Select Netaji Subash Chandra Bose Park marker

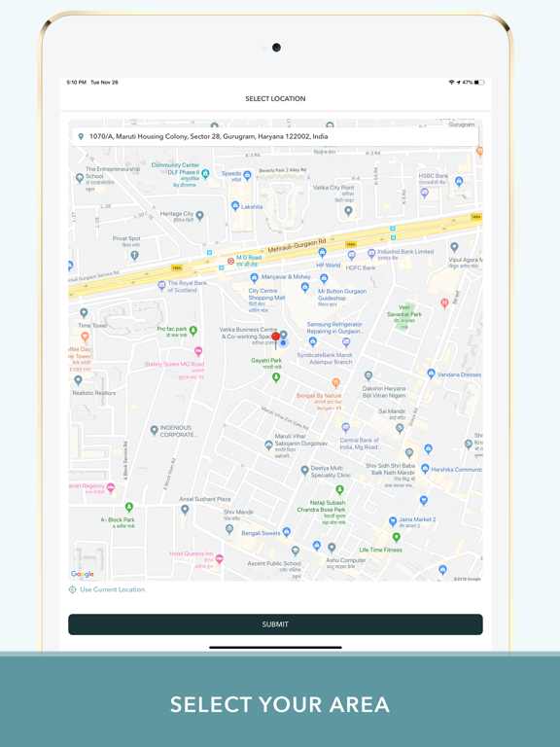tap(339, 490)
